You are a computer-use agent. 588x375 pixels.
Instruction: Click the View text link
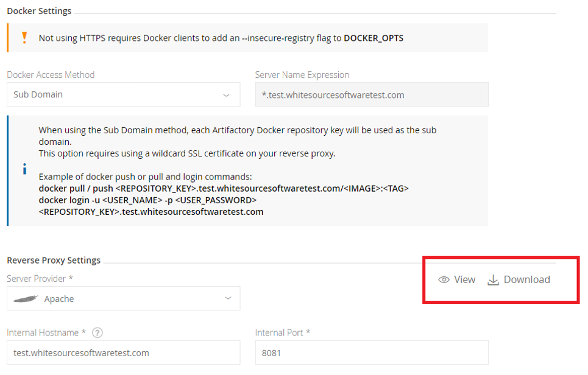464,280
